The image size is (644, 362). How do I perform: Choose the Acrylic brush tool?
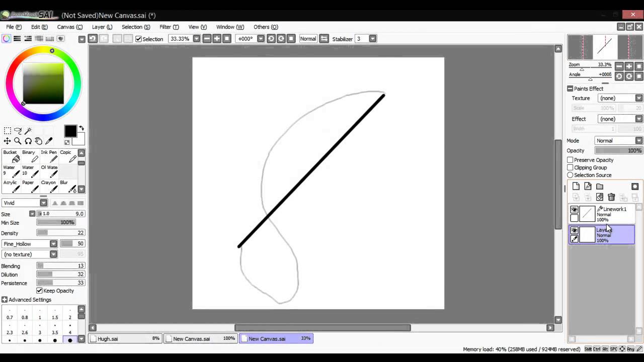(x=12, y=186)
